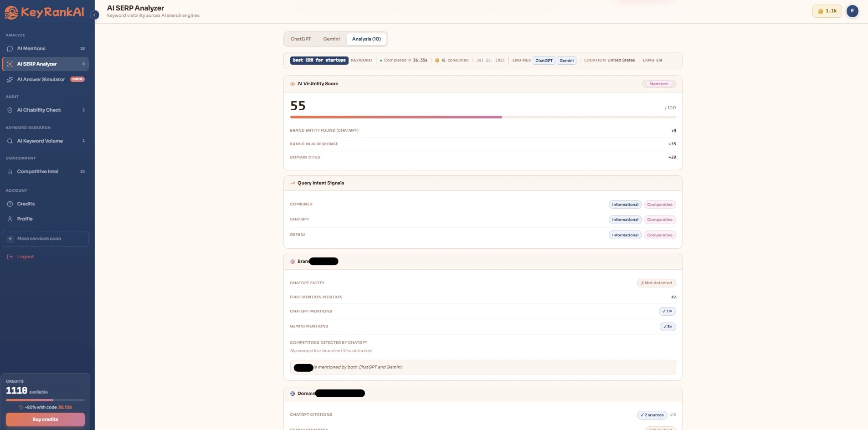Click the 1.1k credits counter
868x430 pixels.
[827, 11]
